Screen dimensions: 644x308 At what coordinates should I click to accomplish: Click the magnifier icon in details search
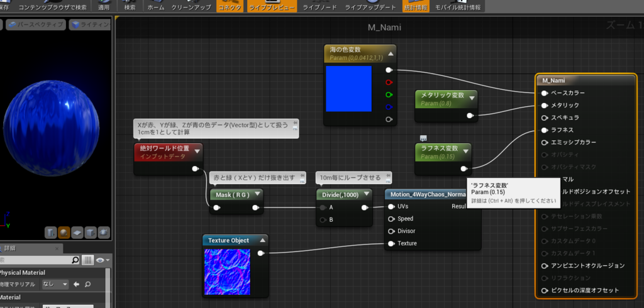[75, 260]
